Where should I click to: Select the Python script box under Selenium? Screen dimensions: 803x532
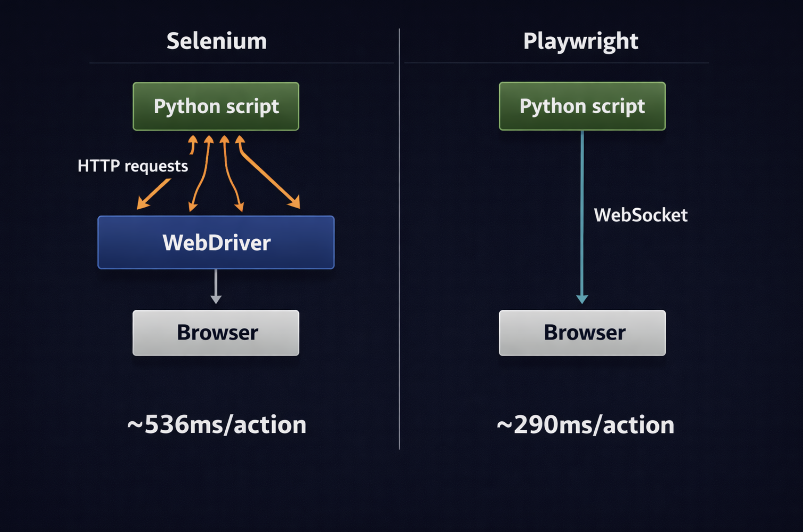point(216,106)
